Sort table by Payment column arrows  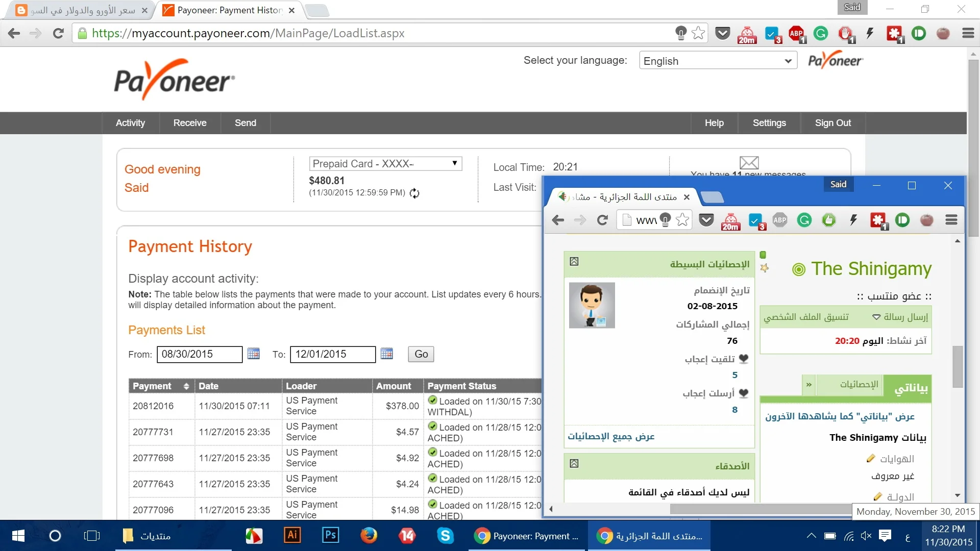[x=186, y=386]
